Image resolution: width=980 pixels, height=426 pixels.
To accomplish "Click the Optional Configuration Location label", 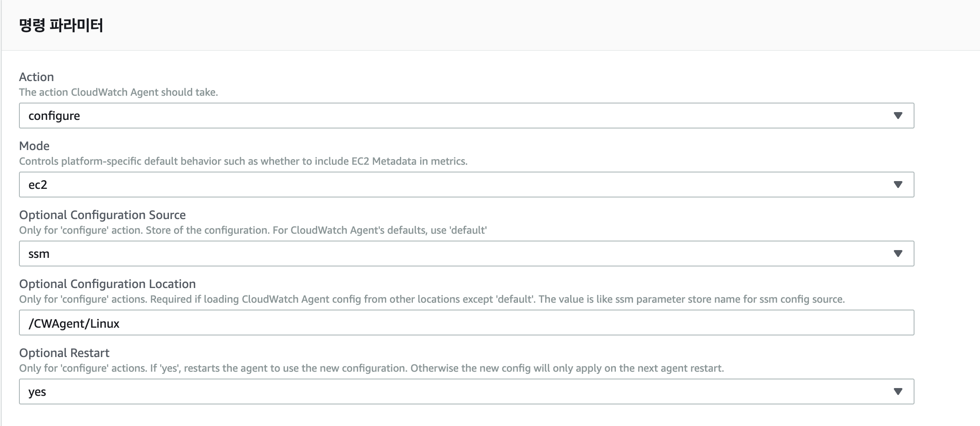I will (x=107, y=284).
